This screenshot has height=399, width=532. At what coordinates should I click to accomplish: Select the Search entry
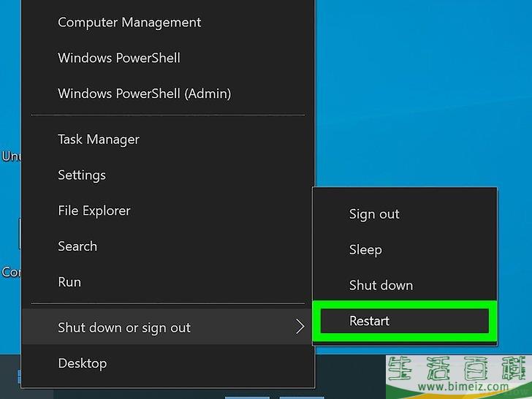77,246
